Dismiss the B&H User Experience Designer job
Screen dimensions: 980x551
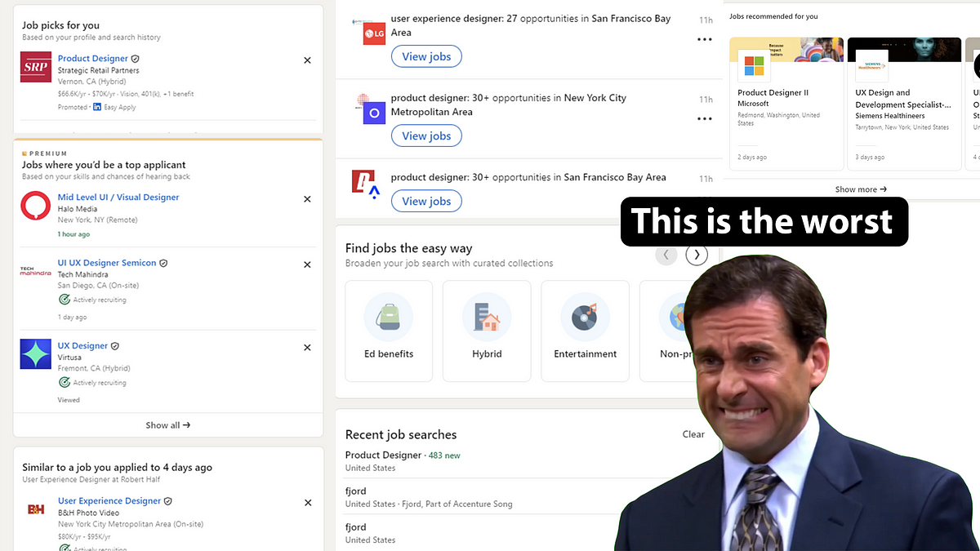307,503
